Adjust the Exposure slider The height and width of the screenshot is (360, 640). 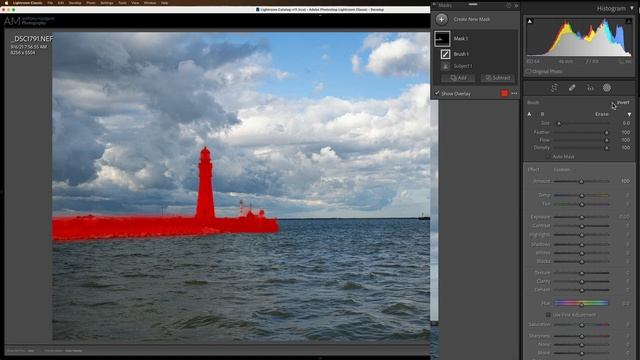tap(581, 217)
